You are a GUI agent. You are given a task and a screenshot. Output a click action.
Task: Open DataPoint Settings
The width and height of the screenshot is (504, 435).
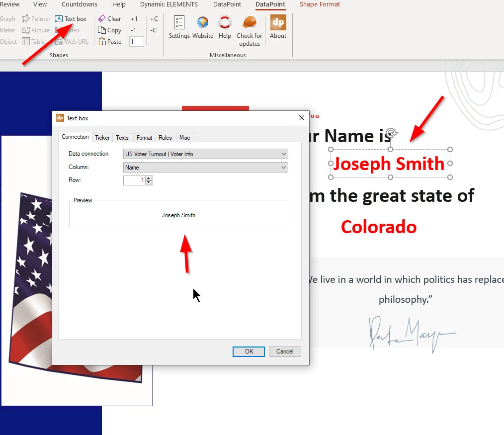[179, 27]
